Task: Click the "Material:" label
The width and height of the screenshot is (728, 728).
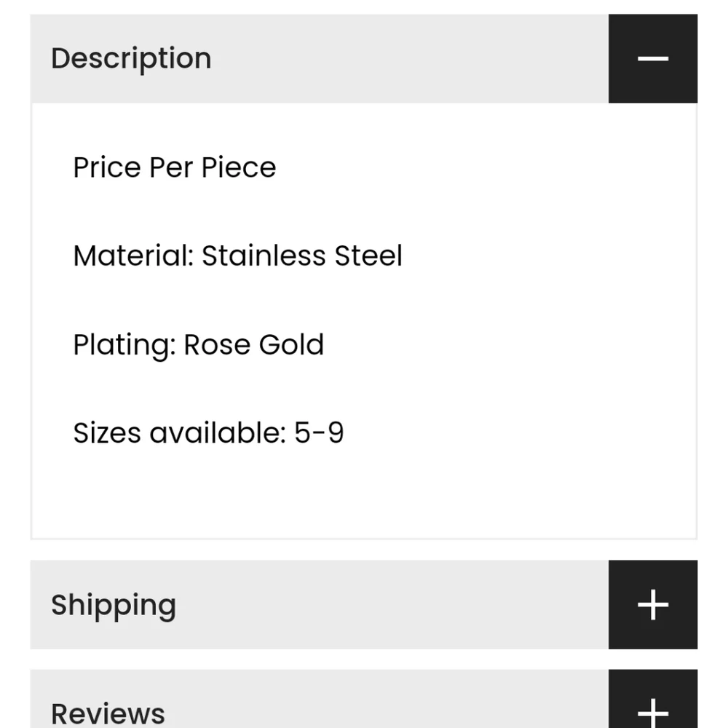Action: [x=133, y=256]
